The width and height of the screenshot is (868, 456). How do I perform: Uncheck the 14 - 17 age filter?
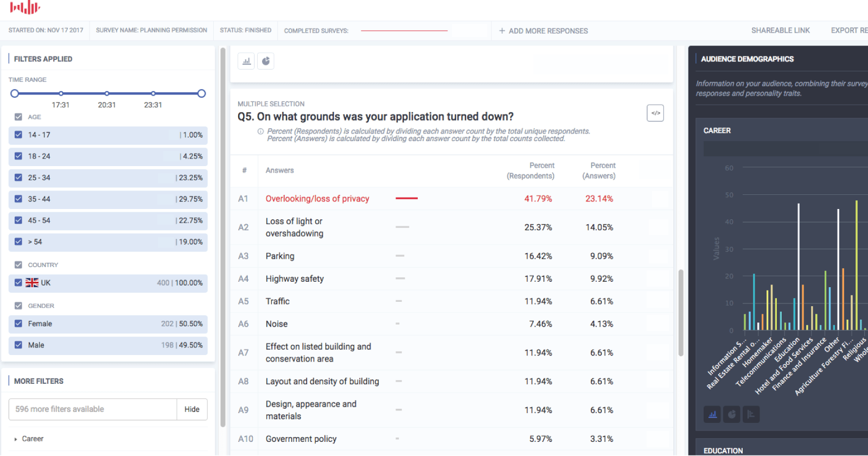[x=18, y=135]
